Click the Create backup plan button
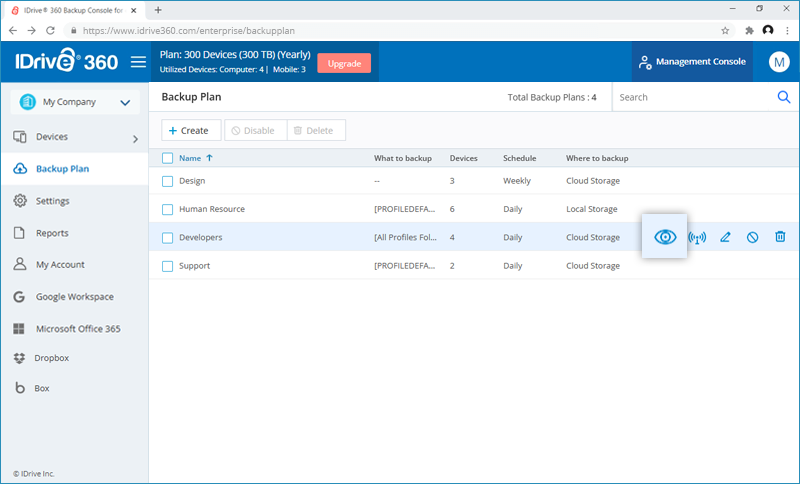This screenshot has width=800, height=484. click(189, 130)
